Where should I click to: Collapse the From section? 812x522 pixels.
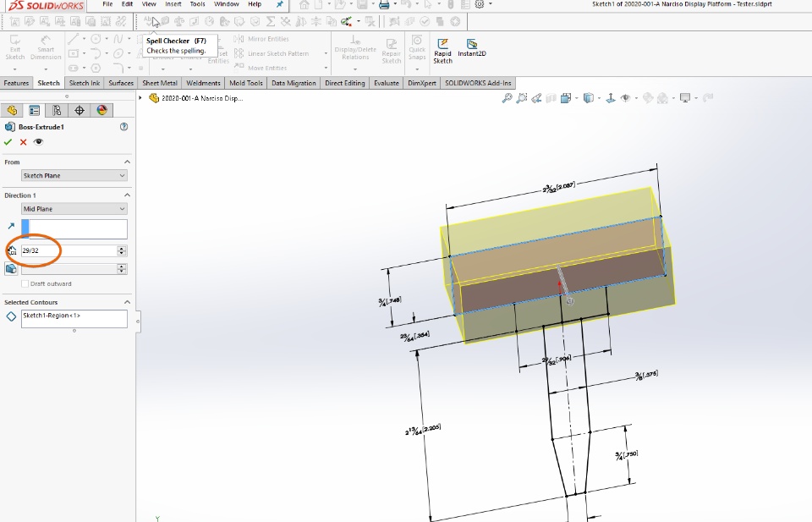[x=127, y=162]
